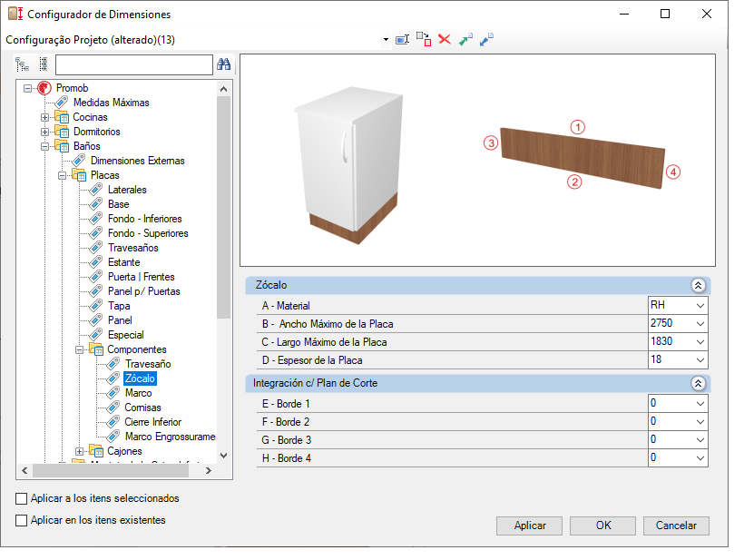Collapse the Integración c/ Plan de Corte section
754x560 pixels.
tap(699, 383)
